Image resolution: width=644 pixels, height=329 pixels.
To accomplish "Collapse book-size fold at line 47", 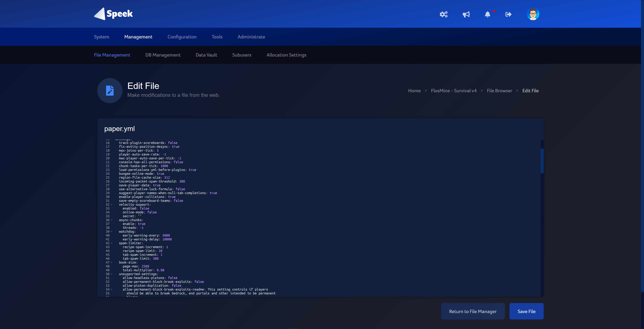I will point(112,263).
